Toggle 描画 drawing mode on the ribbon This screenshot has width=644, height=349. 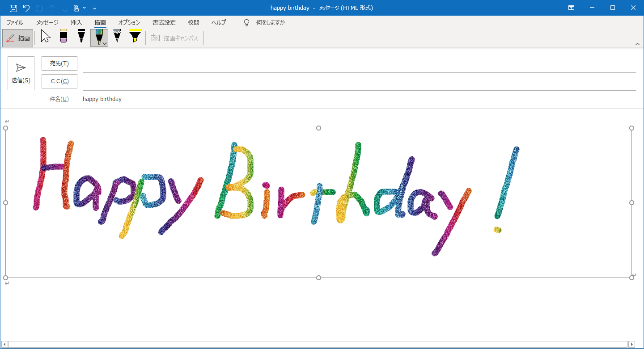(17, 38)
